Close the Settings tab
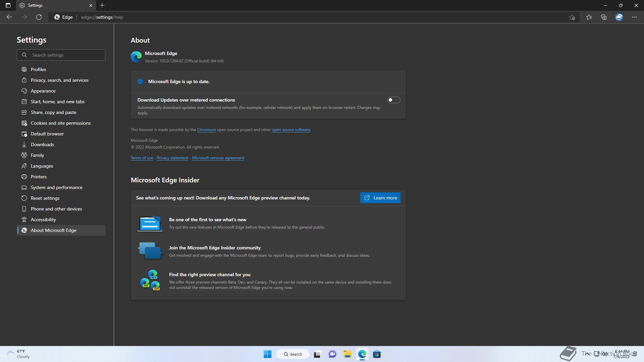 91,5
